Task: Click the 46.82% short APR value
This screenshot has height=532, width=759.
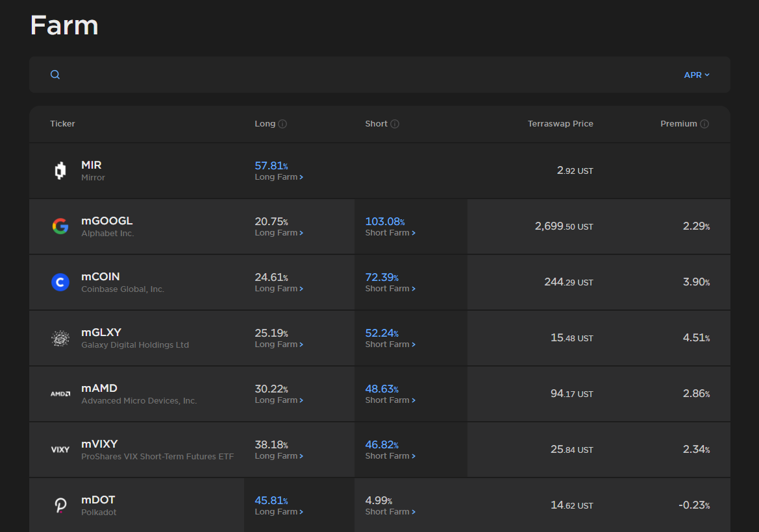Action: 382,444
